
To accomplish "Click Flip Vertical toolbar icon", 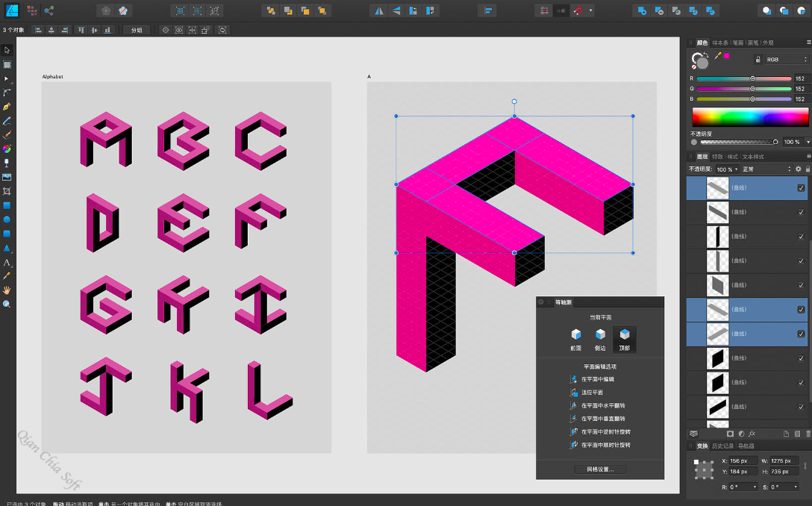I will [x=396, y=11].
